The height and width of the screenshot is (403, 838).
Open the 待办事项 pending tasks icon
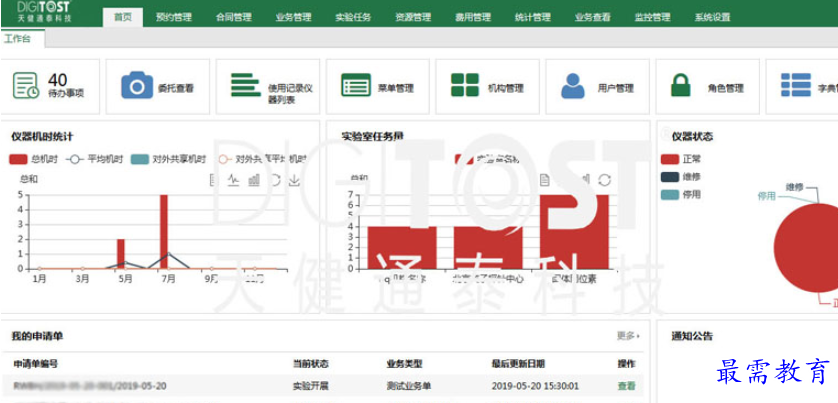point(26,86)
